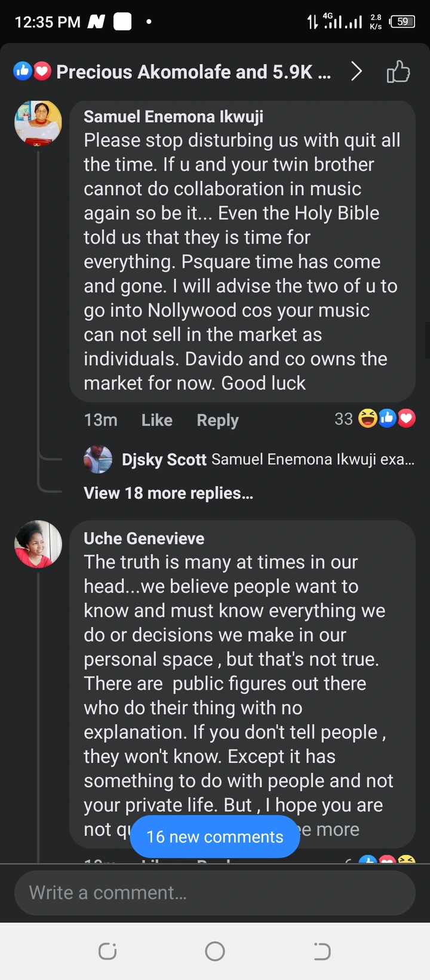Open Djsky Scott's profile name
Image resolution: width=430 pixels, height=980 pixels.
click(164, 460)
